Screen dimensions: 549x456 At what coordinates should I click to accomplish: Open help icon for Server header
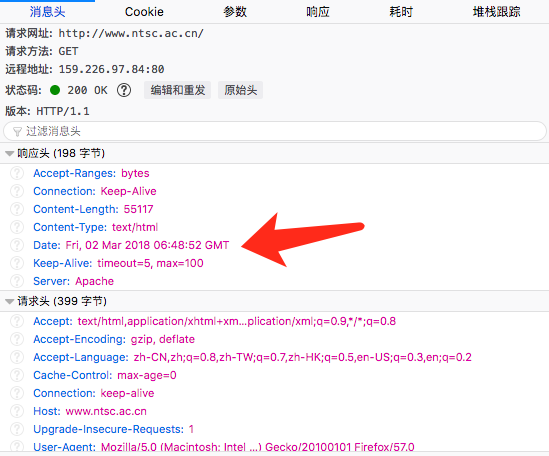[x=17, y=281]
